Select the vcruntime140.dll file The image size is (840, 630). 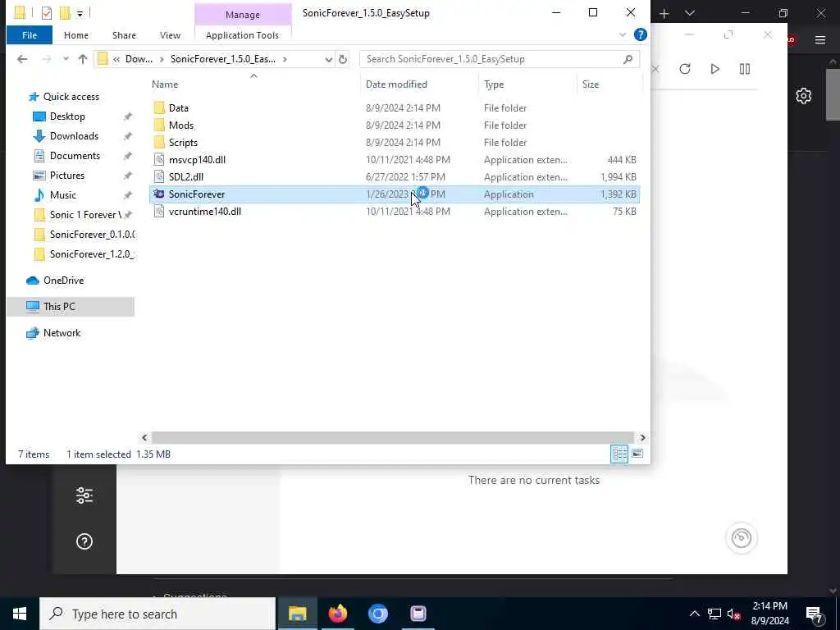204,211
